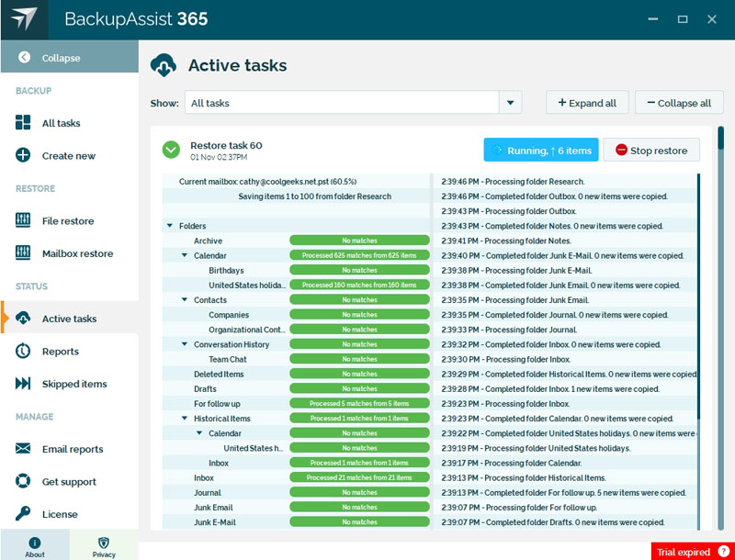Click the Calendar progress bar showing 625 matches
The image size is (735, 560).
tap(359, 255)
